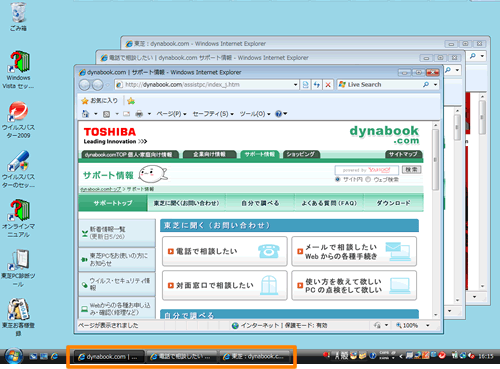The height and width of the screenshot is (369, 500).
Task: Select the サポートトップ navigation tab
Action: point(113,203)
